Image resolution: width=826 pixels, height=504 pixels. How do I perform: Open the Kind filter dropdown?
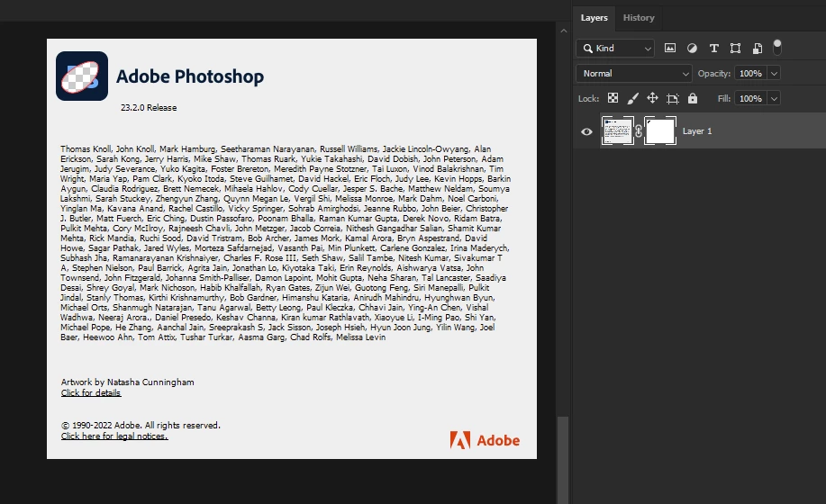615,49
